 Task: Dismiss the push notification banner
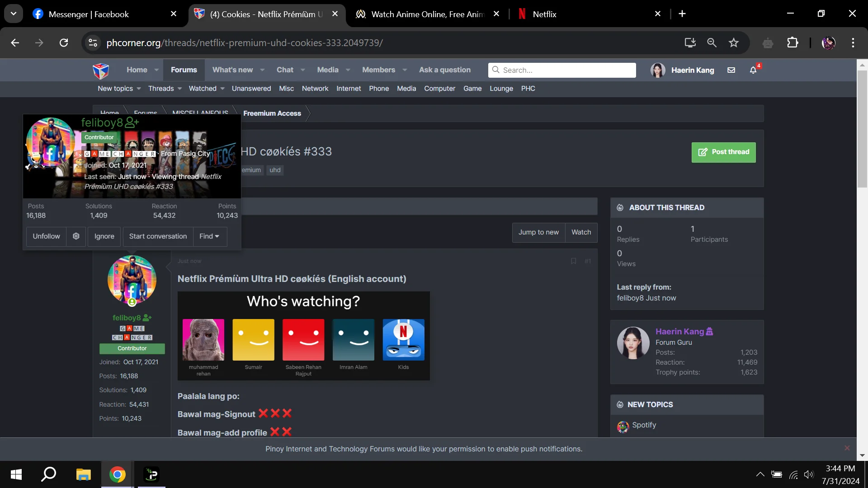tap(847, 448)
